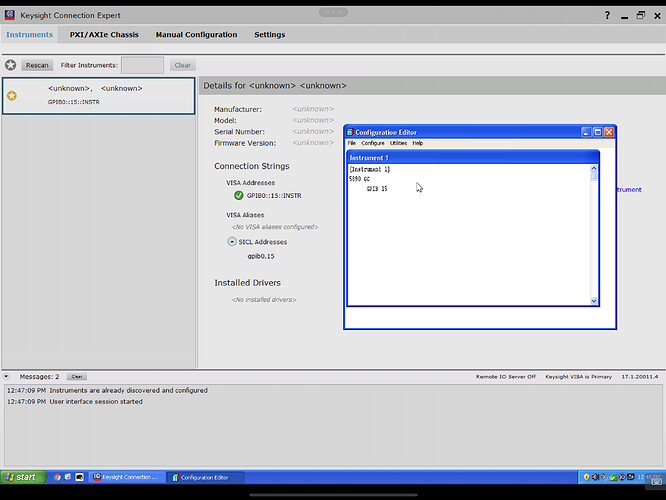
Task: Click the show desktop quick launch icon
Action: coord(68,477)
